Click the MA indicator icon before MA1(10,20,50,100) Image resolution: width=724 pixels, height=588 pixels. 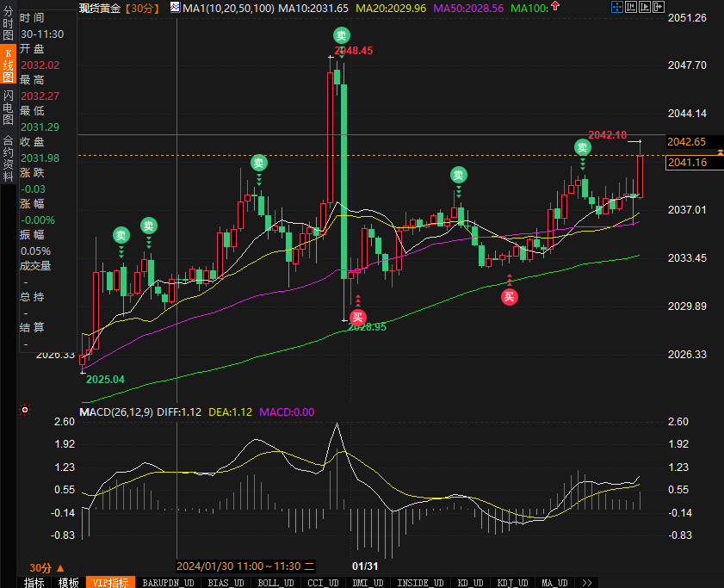point(175,8)
